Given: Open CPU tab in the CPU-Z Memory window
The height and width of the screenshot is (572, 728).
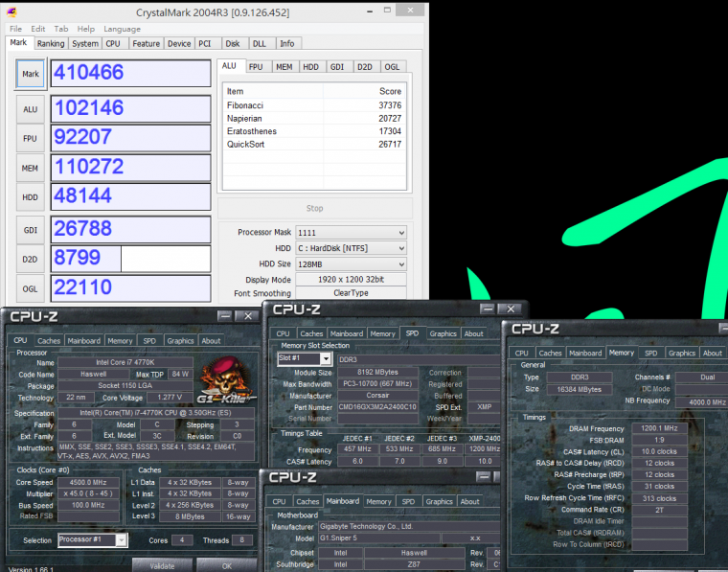Looking at the screenshot, I should tap(521, 354).
